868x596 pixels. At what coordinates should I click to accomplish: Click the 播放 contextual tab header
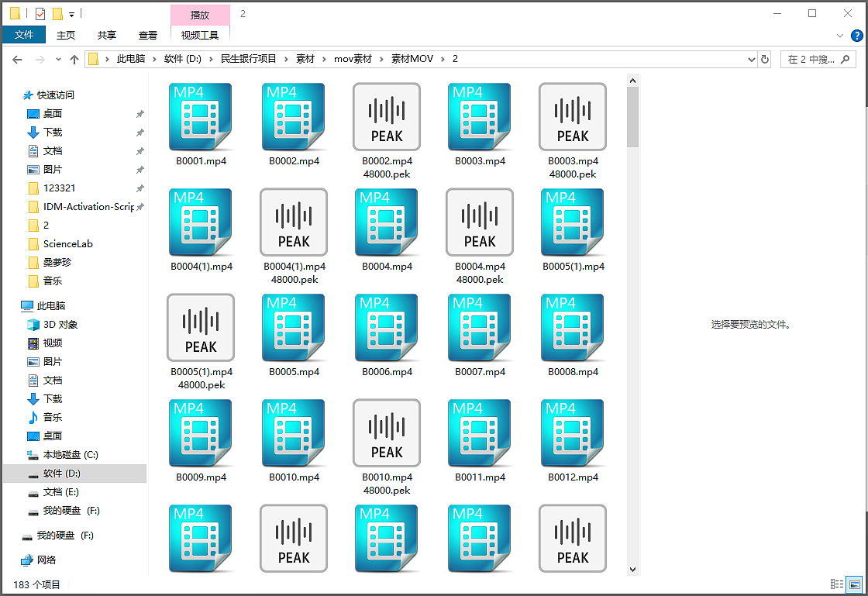pyautogui.click(x=200, y=15)
